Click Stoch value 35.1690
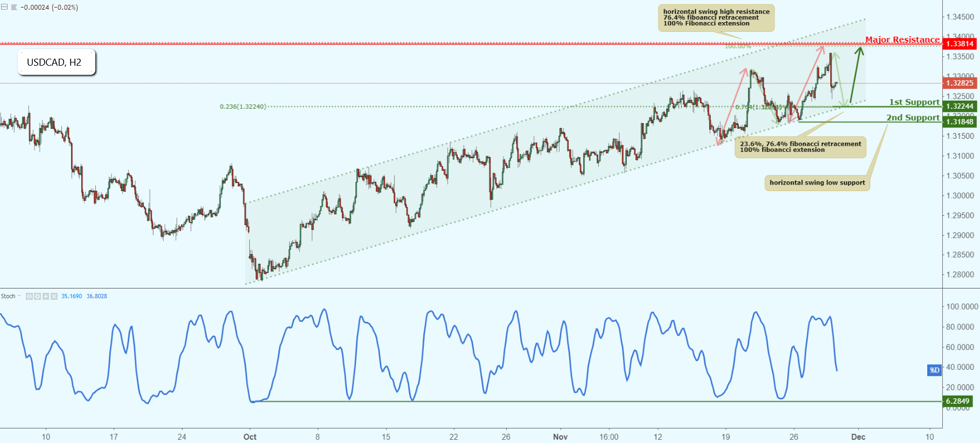 coord(72,296)
